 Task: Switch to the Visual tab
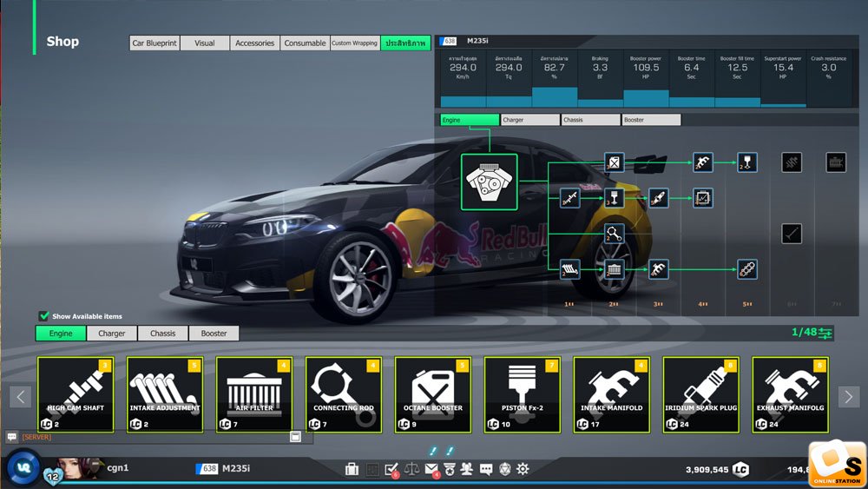tap(205, 43)
